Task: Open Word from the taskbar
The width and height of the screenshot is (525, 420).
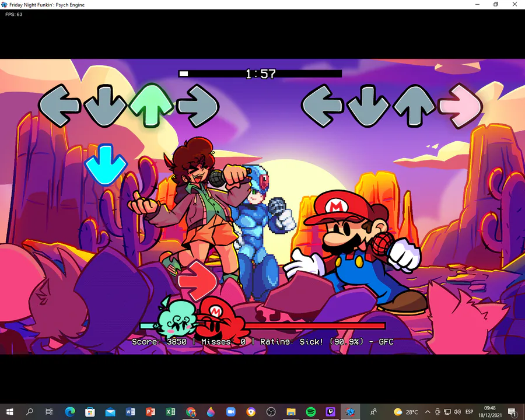Action: (x=130, y=412)
